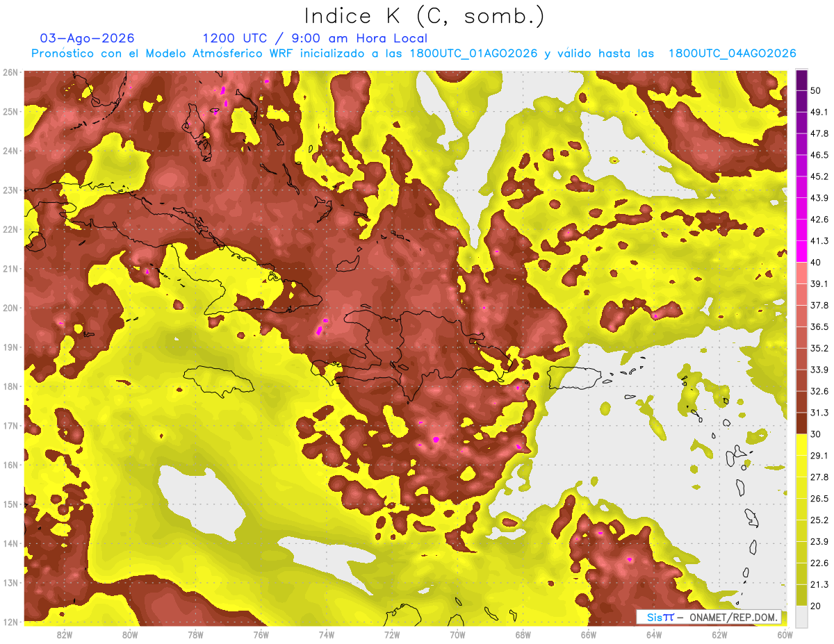The width and height of the screenshot is (834, 644).
Task: Click the legend value "29.1"
Action: 819,456
